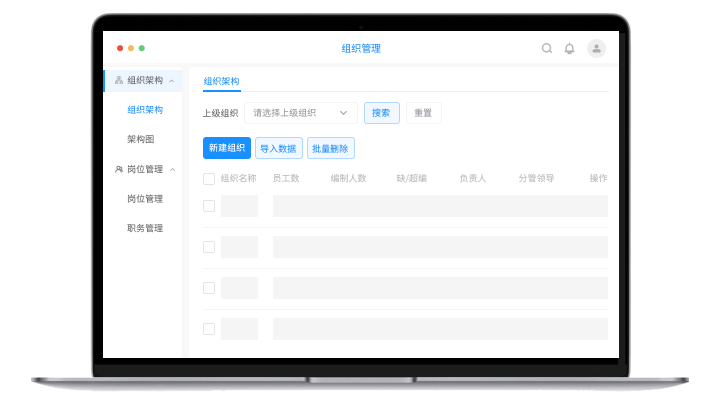Check the second table row checkbox

click(209, 247)
